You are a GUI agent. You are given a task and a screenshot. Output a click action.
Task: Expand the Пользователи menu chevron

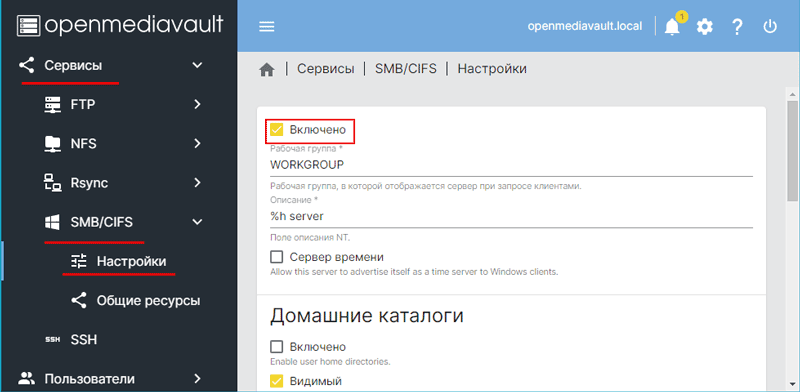(197, 379)
